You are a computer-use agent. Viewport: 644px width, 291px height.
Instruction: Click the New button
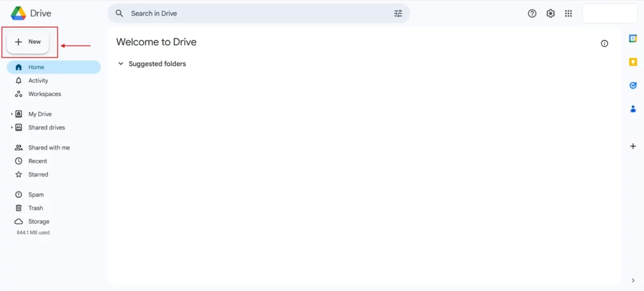(28, 42)
